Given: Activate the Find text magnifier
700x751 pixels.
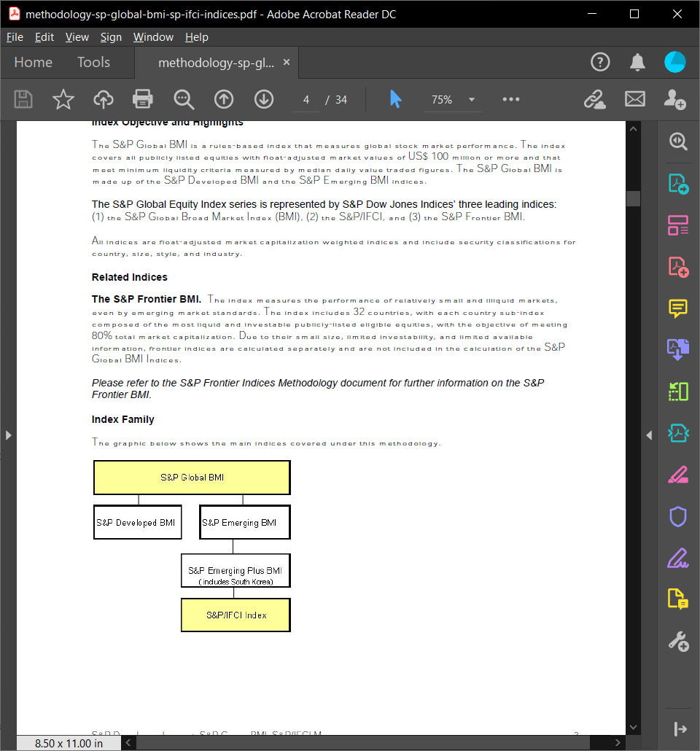Looking at the screenshot, I should (183, 99).
